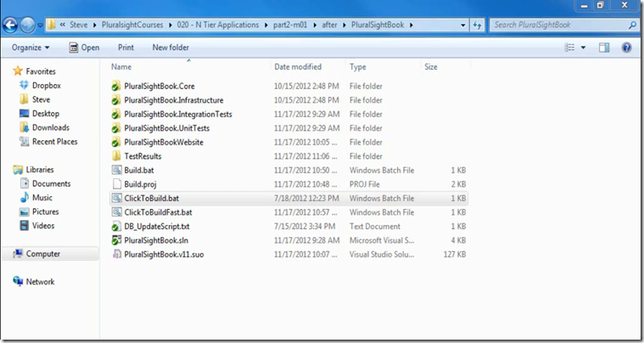Open Recent Places
Image resolution: width=644 pixels, height=343 pixels.
pos(54,141)
